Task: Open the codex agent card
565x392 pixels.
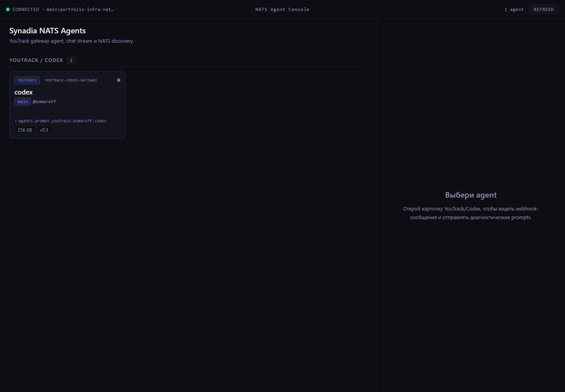Action: tap(67, 105)
